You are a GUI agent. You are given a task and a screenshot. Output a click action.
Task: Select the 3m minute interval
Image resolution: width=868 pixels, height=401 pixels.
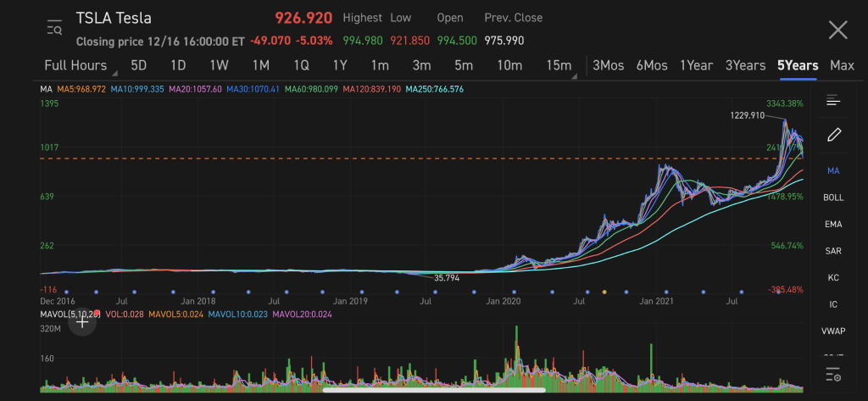coord(421,65)
